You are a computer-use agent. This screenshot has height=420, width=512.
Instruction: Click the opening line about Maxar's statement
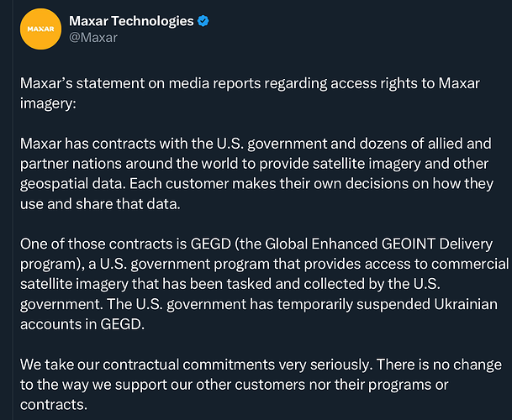pos(250,83)
